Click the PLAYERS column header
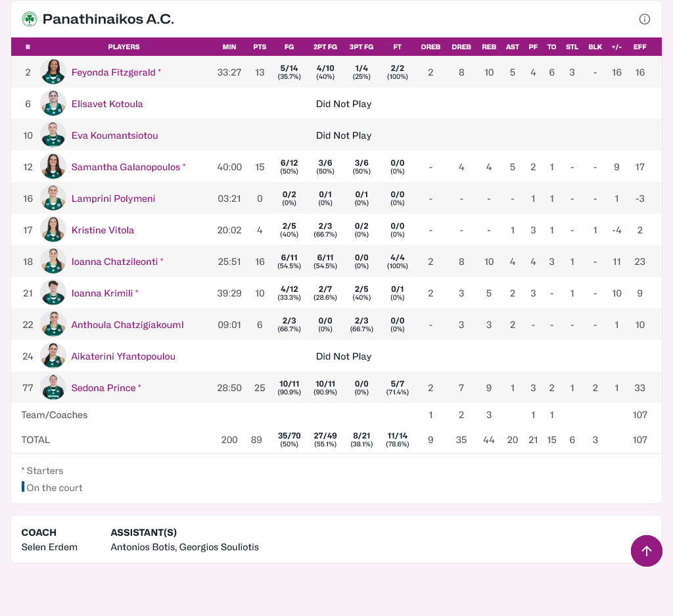Image resolution: width=673 pixels, height=616 pixels. point(124,47)
